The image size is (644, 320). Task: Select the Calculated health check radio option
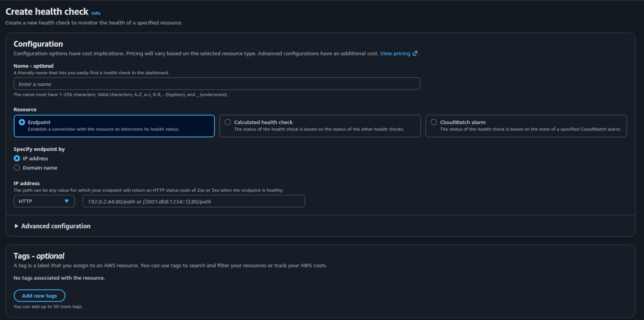point(228,122)
